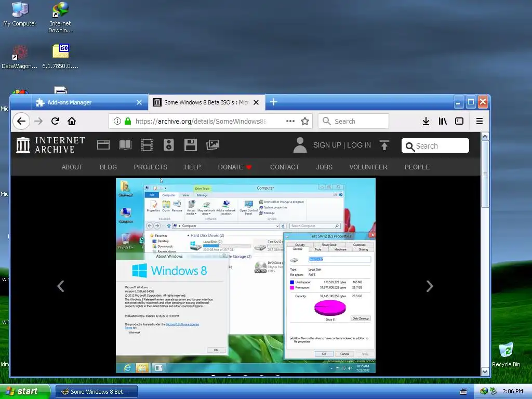Select the My Computer desktop icon
532x399 pixels.
20,14
